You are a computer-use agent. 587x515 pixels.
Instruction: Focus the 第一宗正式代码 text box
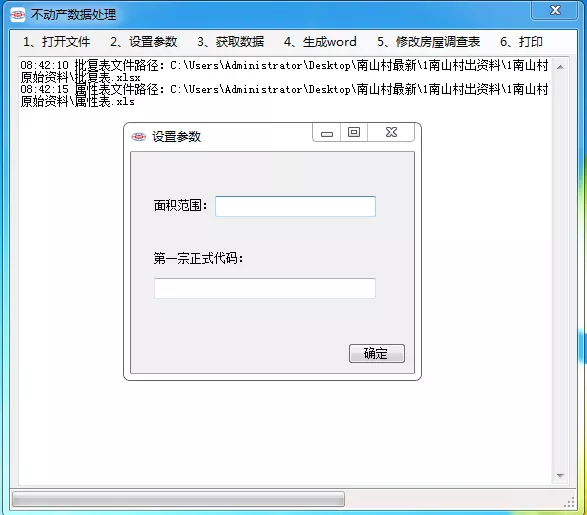tap(265, 288)
